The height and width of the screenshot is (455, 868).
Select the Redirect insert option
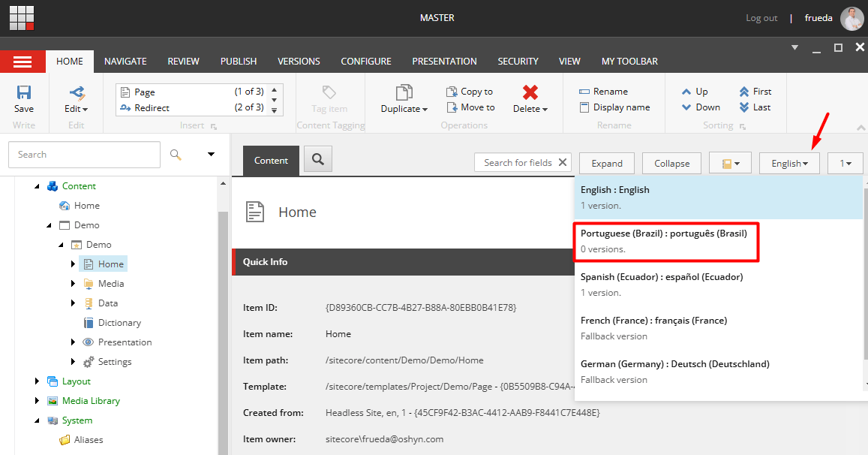tap(193, 107)
